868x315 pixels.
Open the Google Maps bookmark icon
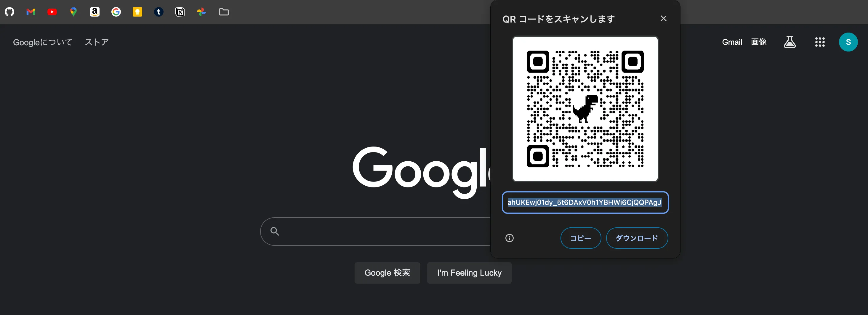[x=73, y=12]
